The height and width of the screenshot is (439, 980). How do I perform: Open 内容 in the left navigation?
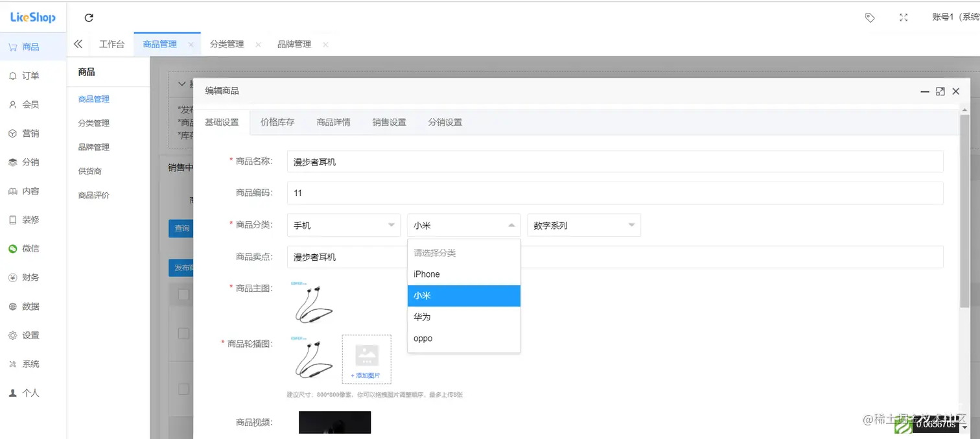coord(33,191)
